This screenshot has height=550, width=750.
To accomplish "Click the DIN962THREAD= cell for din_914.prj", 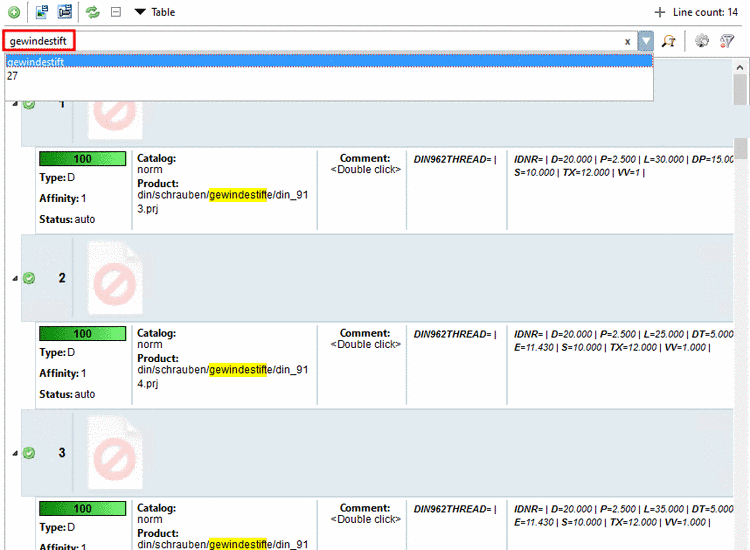I will [x=455, y=334].
